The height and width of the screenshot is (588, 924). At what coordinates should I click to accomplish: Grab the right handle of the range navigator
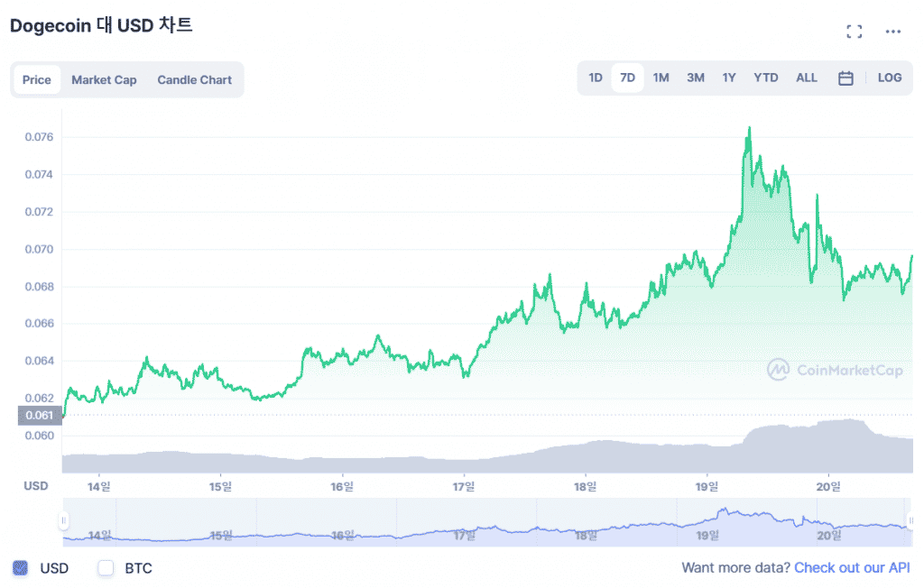910,521
